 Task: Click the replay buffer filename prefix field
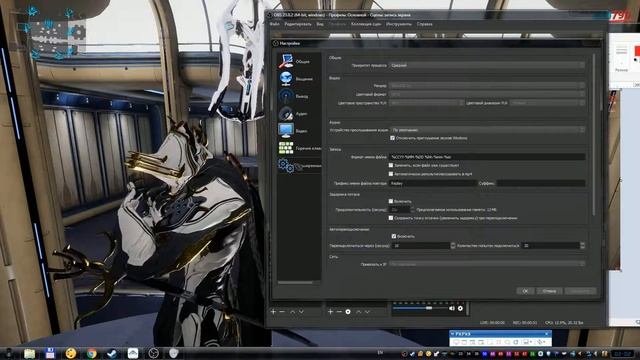tap(432, 183)
